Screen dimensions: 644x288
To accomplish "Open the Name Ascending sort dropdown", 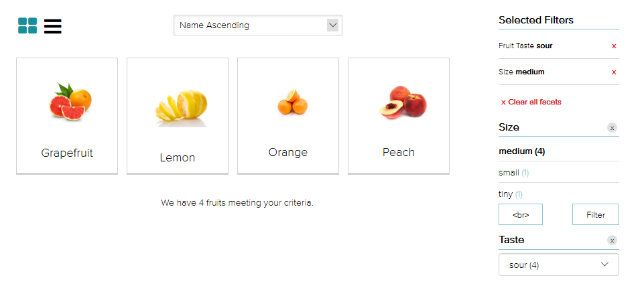I will pyautogui.click(x=258, y=25).
